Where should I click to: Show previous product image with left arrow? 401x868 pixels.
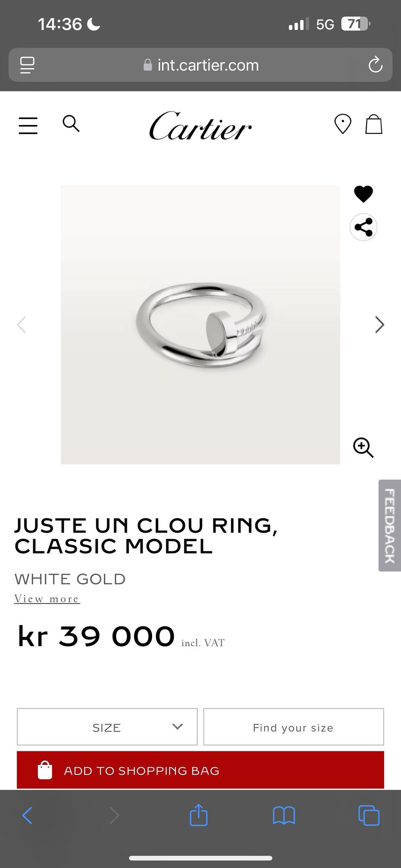point(21,324)
